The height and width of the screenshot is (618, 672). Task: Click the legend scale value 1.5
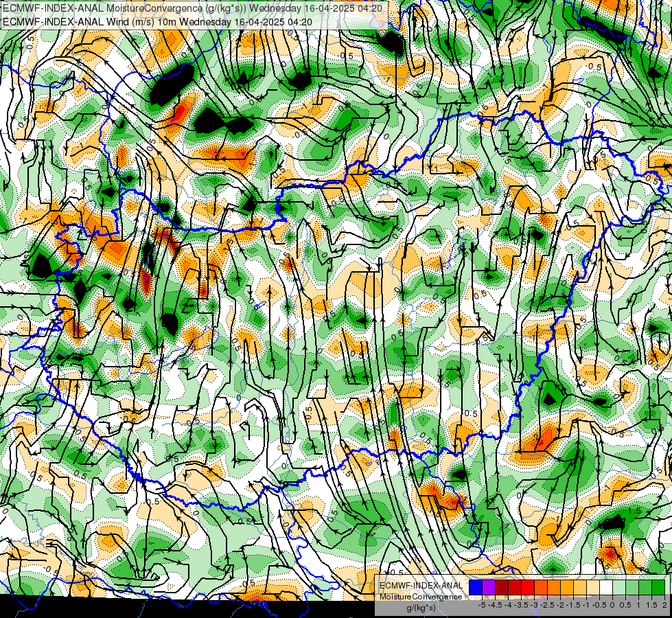click(652, 605)
